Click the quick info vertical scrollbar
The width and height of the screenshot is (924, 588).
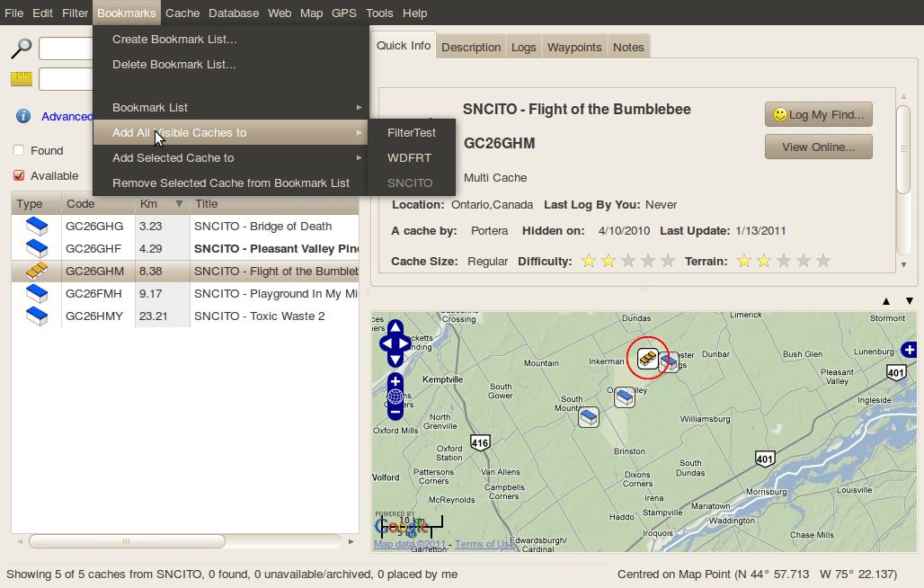click(x=903, y=149)
